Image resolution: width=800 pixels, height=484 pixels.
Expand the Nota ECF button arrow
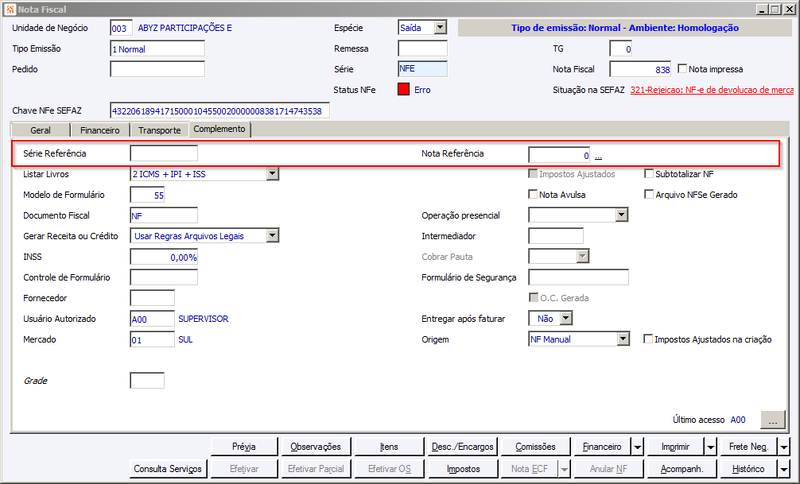564,469
